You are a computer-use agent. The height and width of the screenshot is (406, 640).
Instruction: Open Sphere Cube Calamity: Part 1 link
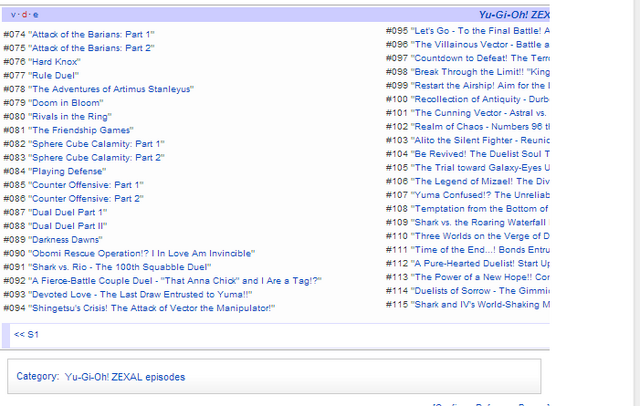96,144
